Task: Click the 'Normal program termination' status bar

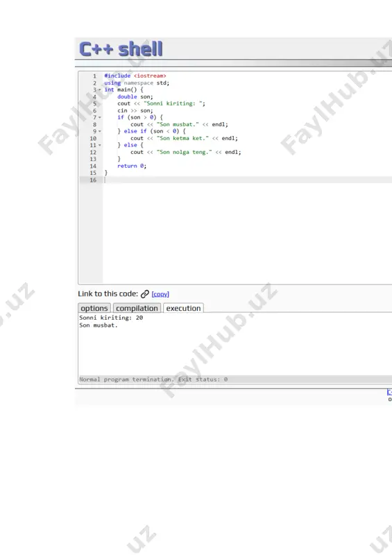Action: pyautogui.click(x=235, y=379)
